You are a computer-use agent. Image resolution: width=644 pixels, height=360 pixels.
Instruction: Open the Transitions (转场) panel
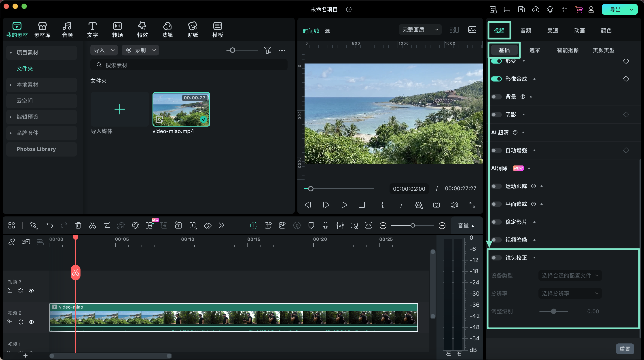pyautogui.click(x=117, y=30)
